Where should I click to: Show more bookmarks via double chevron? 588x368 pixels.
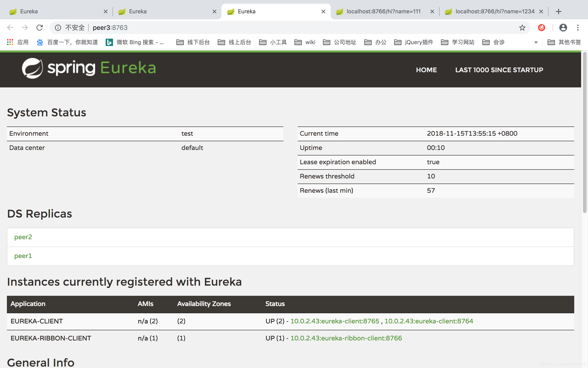536,42
